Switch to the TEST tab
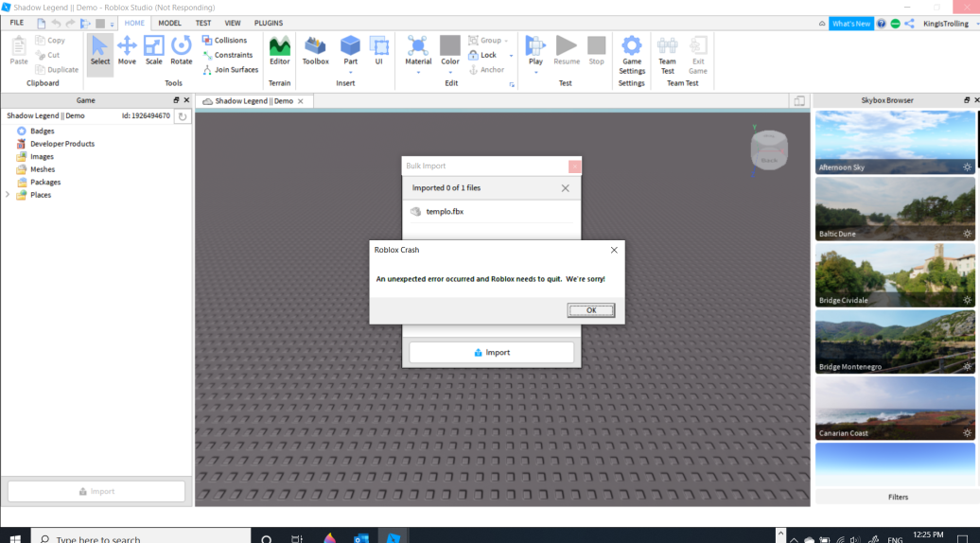Viewport: 980px width, 543px height. click(x=203, y=23)
